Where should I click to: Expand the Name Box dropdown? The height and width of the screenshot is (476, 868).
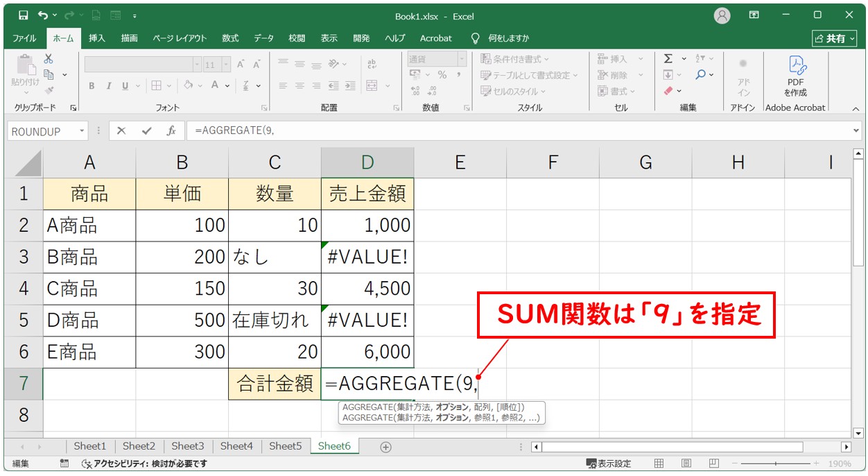point(82,131)
